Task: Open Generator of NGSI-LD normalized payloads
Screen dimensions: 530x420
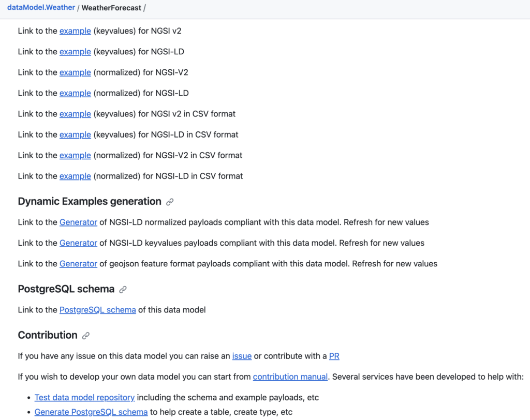Action: point(78,222)
